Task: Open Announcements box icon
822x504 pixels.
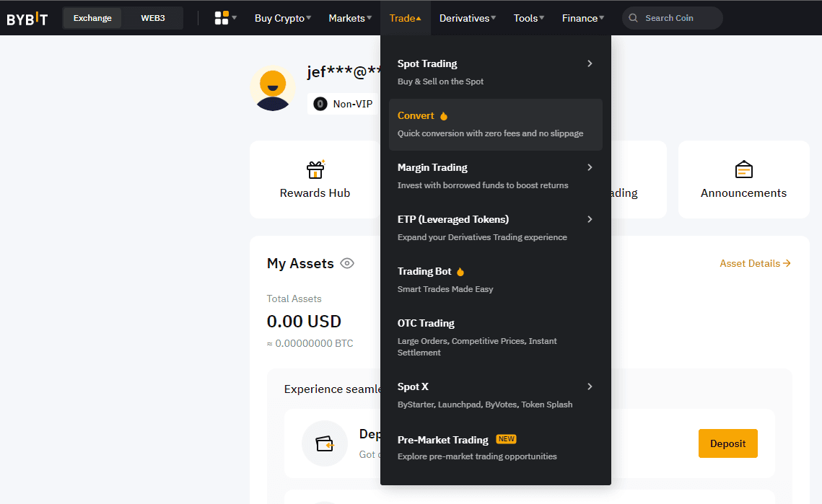Action: click(743, 169)
